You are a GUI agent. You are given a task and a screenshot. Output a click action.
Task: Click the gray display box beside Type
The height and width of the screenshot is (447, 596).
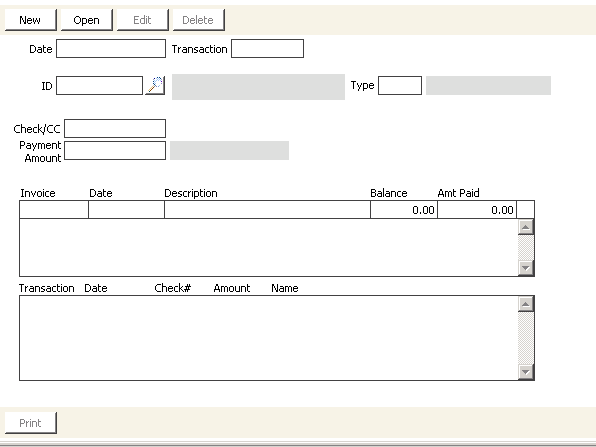click(x=488, y=86)
